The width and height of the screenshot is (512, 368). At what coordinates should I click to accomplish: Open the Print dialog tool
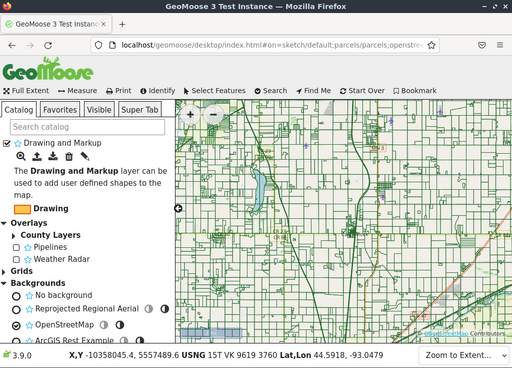tap(119, 91)
